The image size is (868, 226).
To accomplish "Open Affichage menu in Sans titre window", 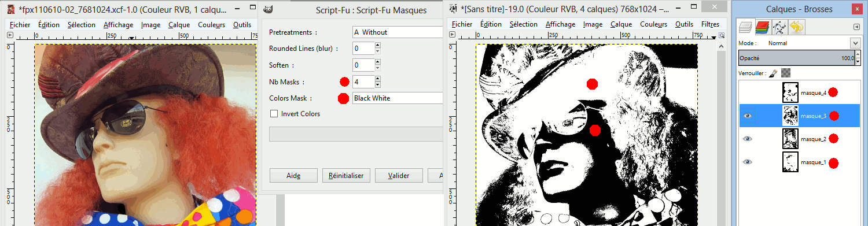I will coord(560,24).
